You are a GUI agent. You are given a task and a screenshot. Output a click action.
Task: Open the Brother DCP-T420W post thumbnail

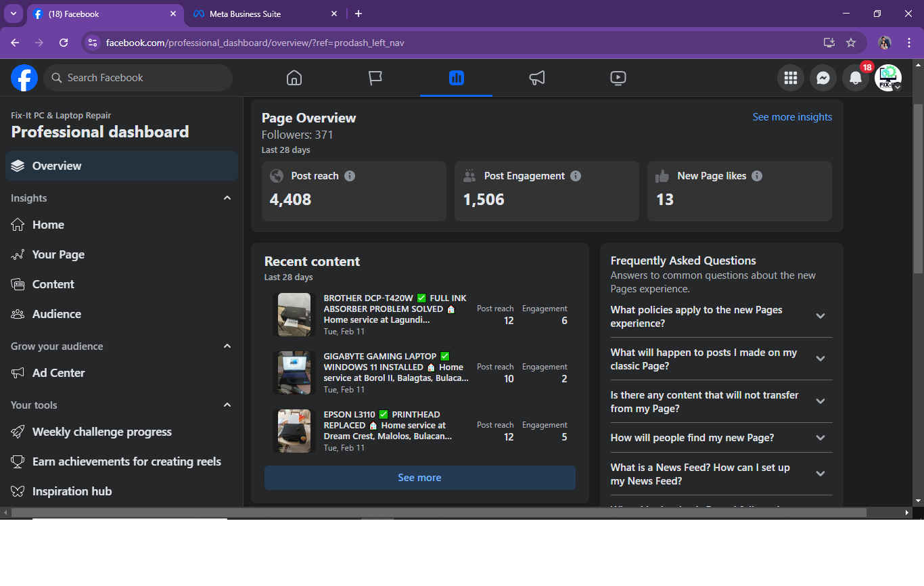click(294, 314)
